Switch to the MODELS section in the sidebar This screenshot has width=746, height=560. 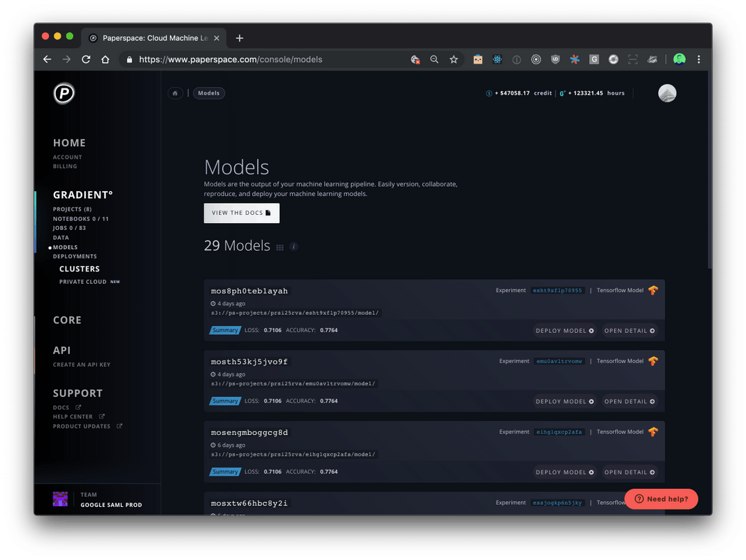64,247
